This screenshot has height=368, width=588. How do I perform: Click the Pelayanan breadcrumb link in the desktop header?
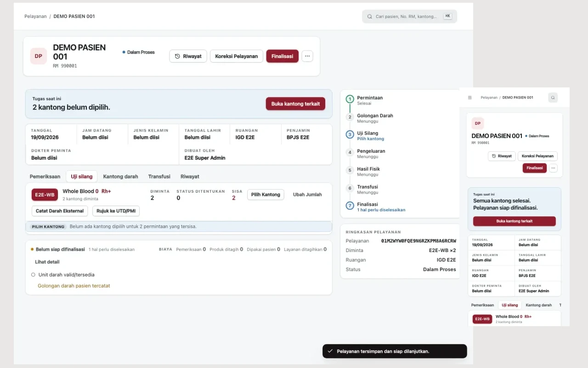click(35, 16)
